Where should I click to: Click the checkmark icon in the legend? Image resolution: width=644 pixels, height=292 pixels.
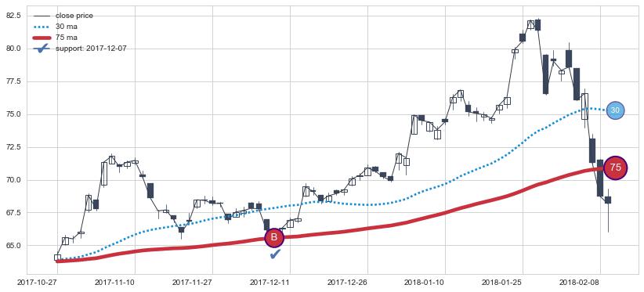[x=43, y=49]
